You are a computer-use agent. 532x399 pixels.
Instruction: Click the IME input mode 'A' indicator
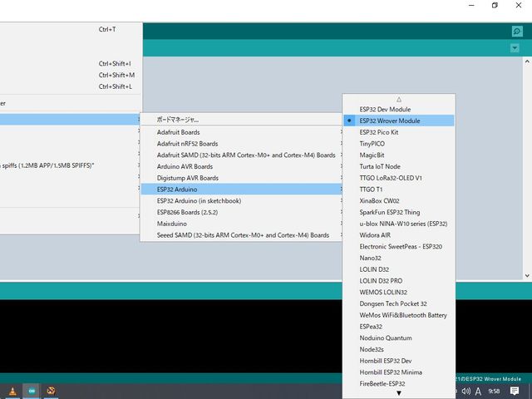pos(478,392)
